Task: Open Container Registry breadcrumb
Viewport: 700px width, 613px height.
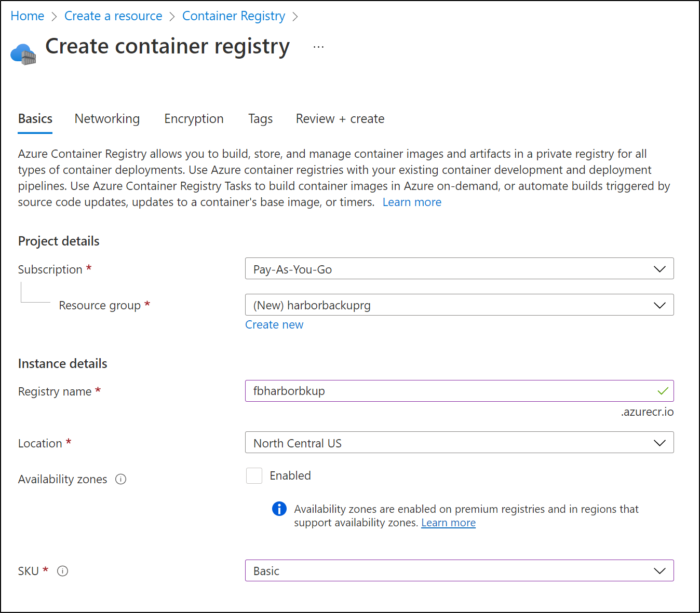Action: pos(234,16)
